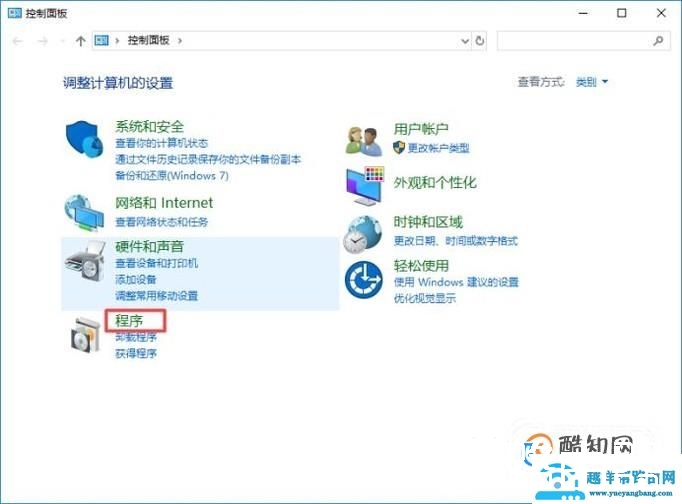Click 使用 Windows 建议的设置 link
The image size is (682, 504).
click(x=456, y=282)
